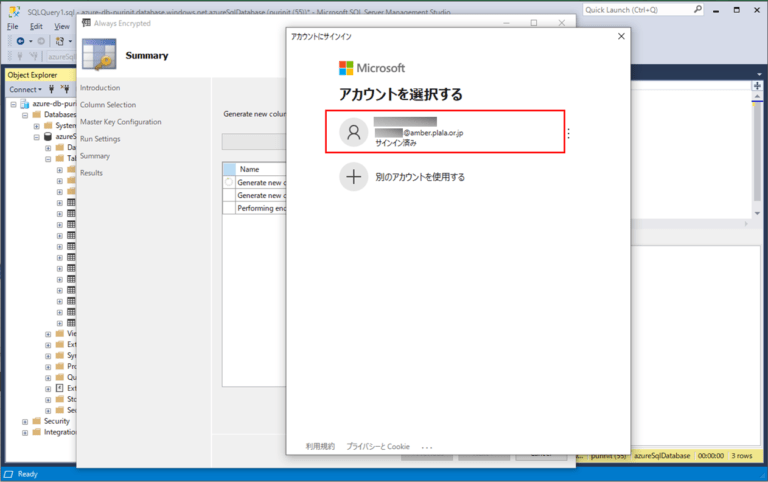Click 別のアカウントを使用する to use another account
Screen dimensions: 768x482
click(420, 177)
